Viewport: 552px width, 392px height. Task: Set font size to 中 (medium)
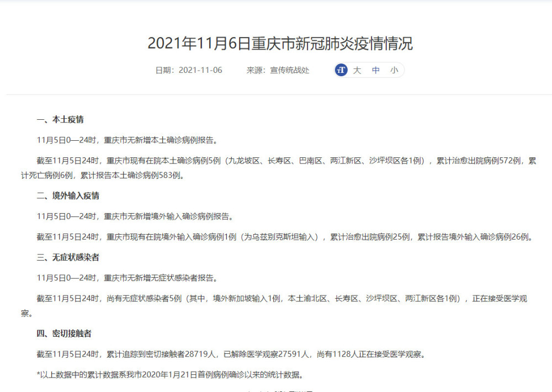[375, 71]
